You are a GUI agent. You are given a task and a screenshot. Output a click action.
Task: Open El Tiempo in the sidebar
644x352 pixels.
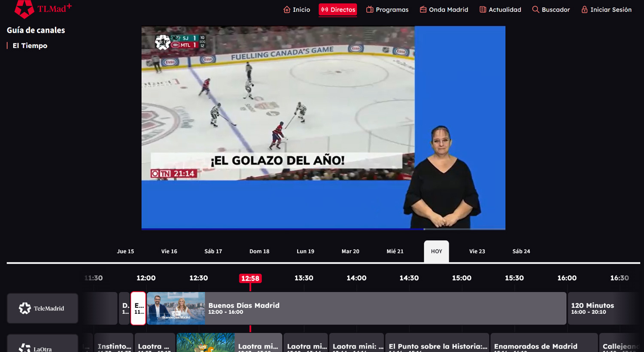[x=30, y=46]
